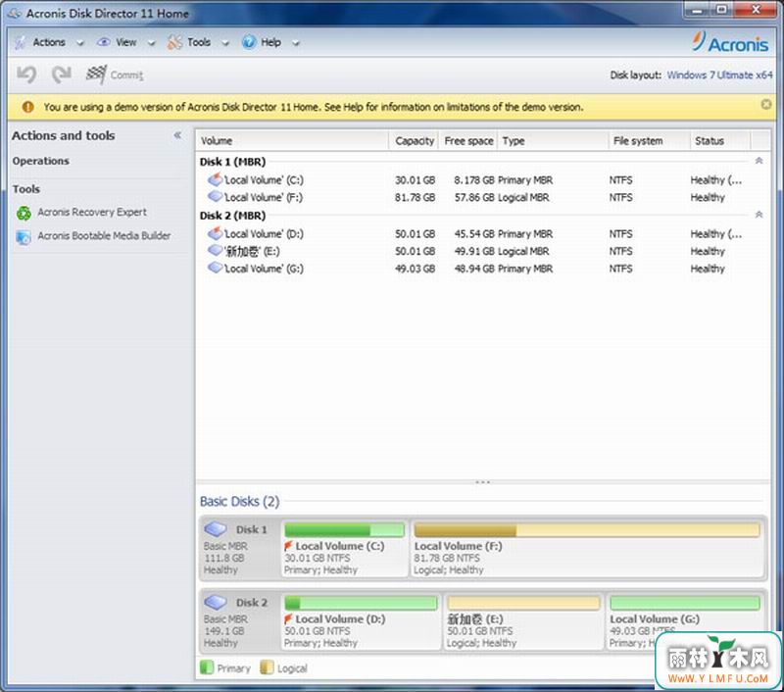
Task: Click the 49.03 GB capacity cell
Action: pyautogui.click(x=415, y=269)
